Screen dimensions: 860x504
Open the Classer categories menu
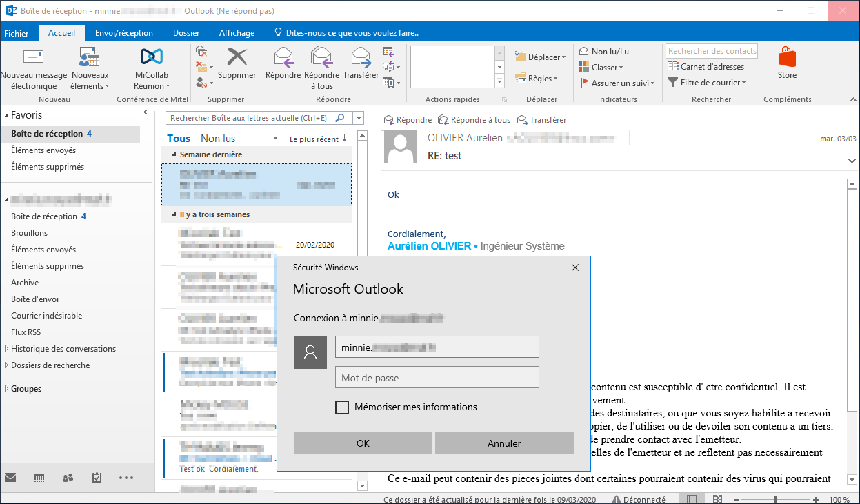point(601,68)
